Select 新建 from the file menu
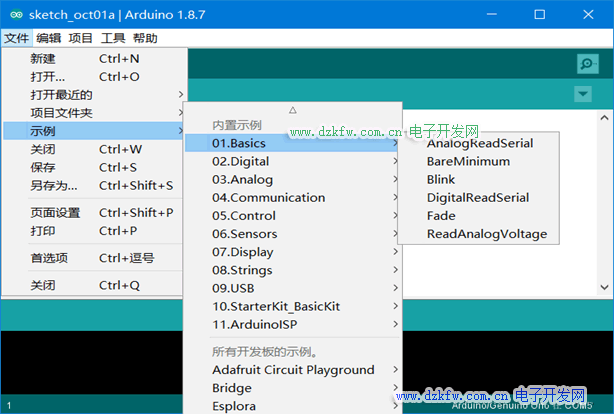The width and height of the screenshot is (614, 414). [43, 59]
